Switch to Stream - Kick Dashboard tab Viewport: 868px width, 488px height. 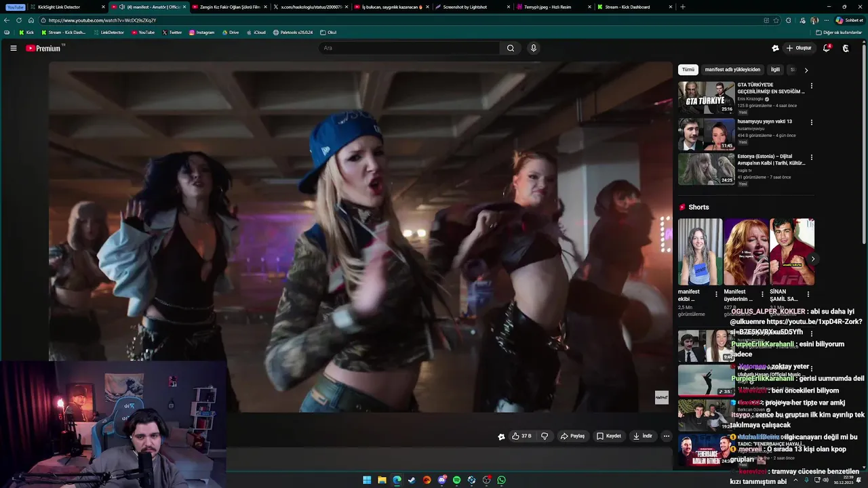pyautogui.click(x=635, y=7)
